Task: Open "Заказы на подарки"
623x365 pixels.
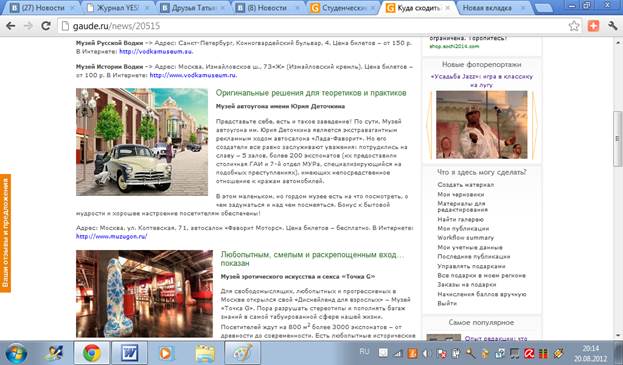Action: pyautogui.click(x=466, y=285)
